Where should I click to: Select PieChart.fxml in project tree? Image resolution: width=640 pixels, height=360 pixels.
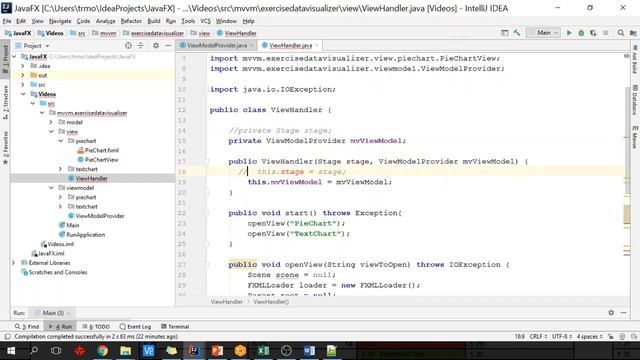pyautogui.click(x=98, y=150)
